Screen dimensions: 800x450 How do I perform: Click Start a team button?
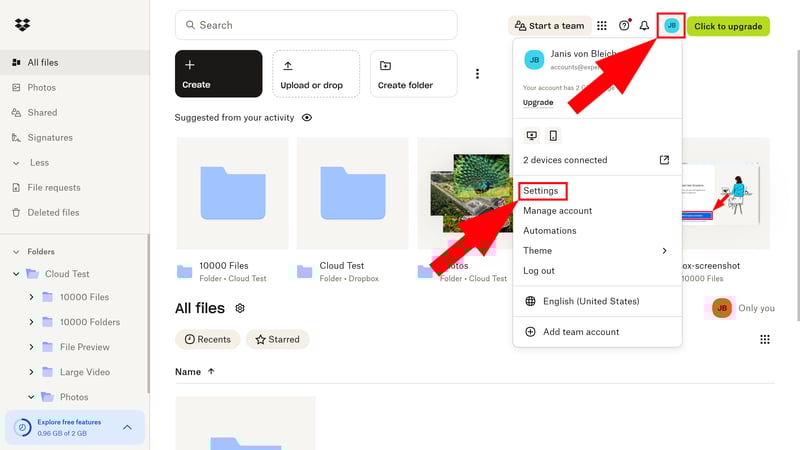click(x=549, y=26)
